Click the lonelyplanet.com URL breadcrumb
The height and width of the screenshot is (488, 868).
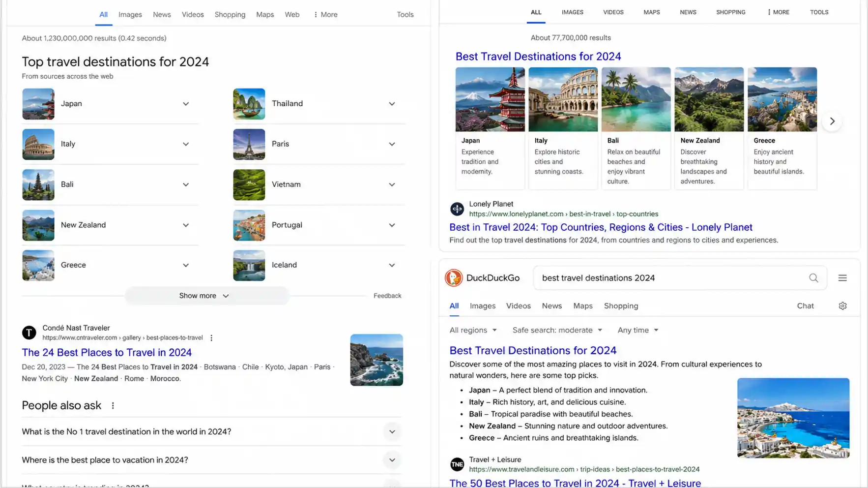point(564,214)
